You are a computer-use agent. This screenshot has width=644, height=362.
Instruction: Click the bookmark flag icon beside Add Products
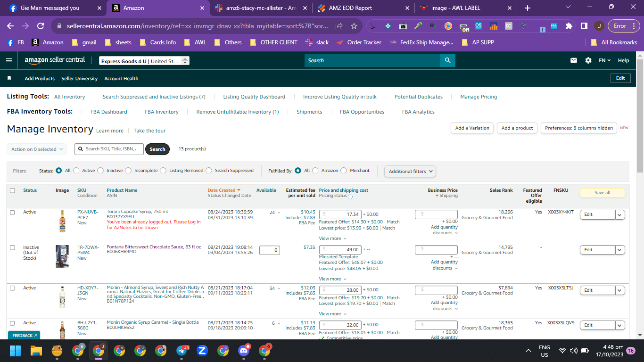[x=9, y=78]
